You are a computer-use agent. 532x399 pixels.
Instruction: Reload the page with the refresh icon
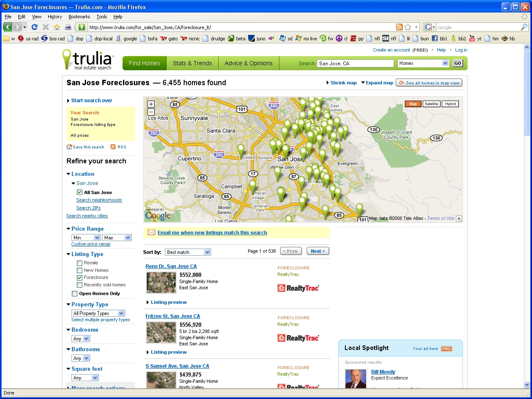click(34, 27)
